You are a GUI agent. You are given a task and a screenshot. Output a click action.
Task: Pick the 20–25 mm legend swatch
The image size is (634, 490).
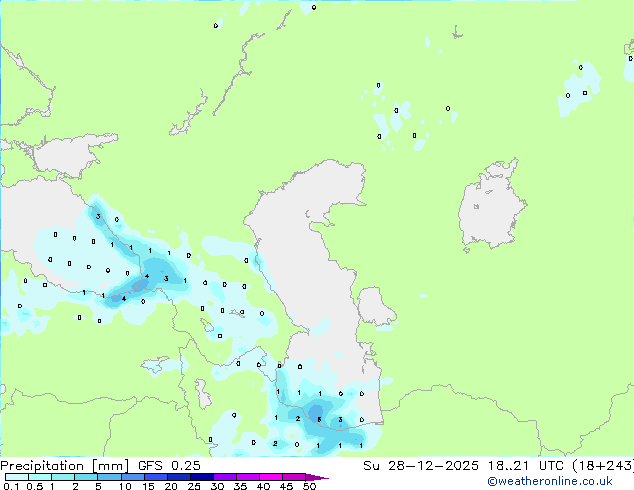(178, 477)
